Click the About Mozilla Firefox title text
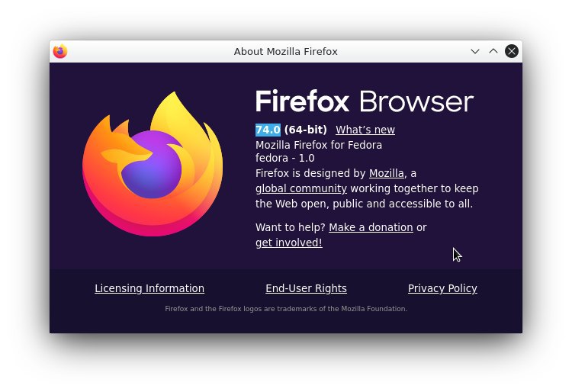 tap(286, 51)
